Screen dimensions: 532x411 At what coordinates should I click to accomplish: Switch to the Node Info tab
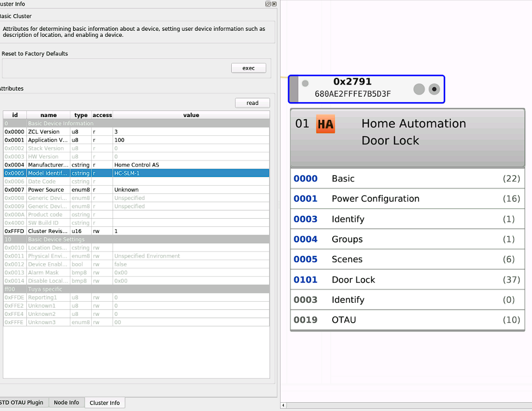[66, 402]
